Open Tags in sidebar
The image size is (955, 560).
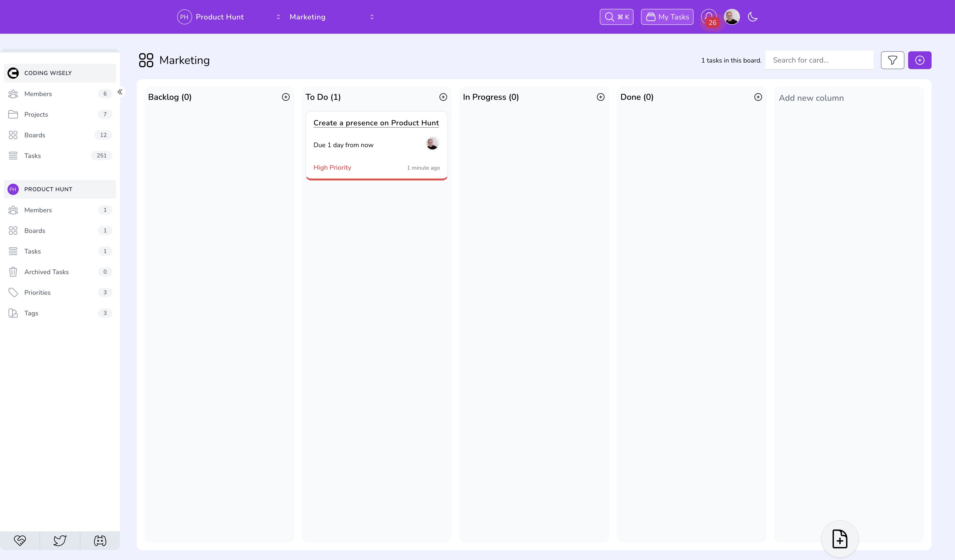pos(60,313)
